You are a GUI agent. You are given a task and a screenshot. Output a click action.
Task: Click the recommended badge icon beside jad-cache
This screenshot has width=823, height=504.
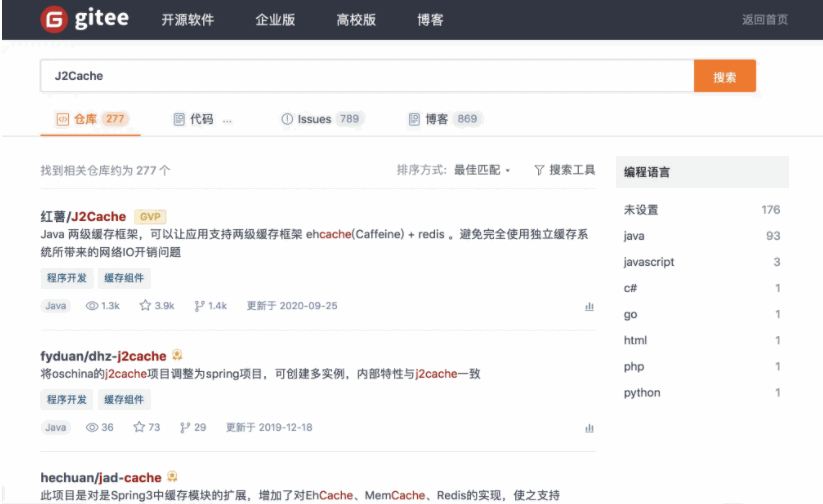point(172,477)
